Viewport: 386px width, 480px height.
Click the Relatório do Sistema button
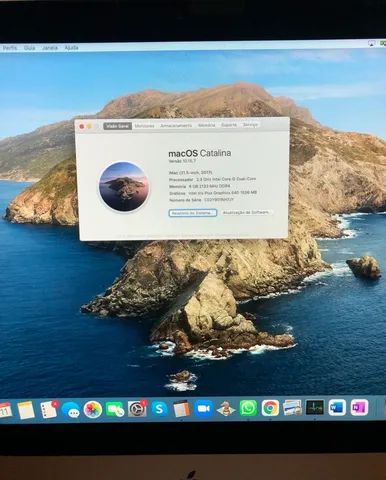point(193,213)
